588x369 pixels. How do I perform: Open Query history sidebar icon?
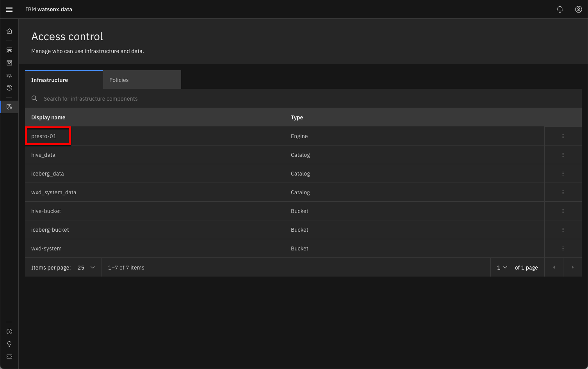pyautogui.click(x=9, y=88)
